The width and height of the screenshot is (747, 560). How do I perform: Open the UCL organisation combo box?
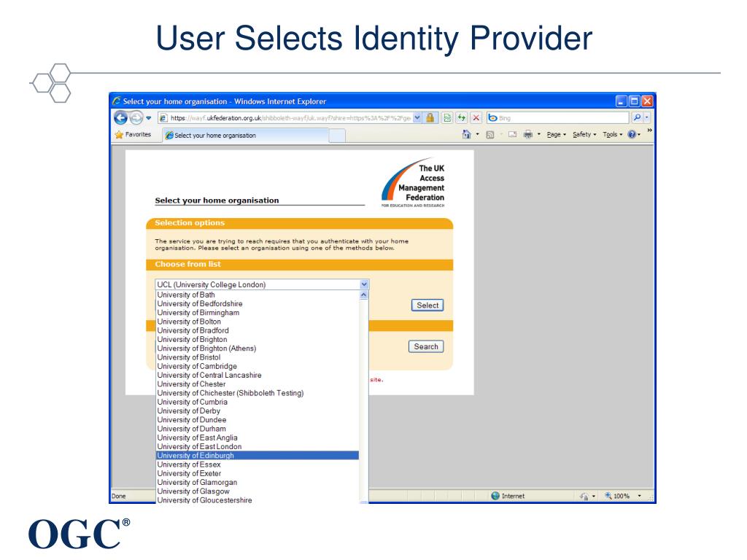coord(262,284)
